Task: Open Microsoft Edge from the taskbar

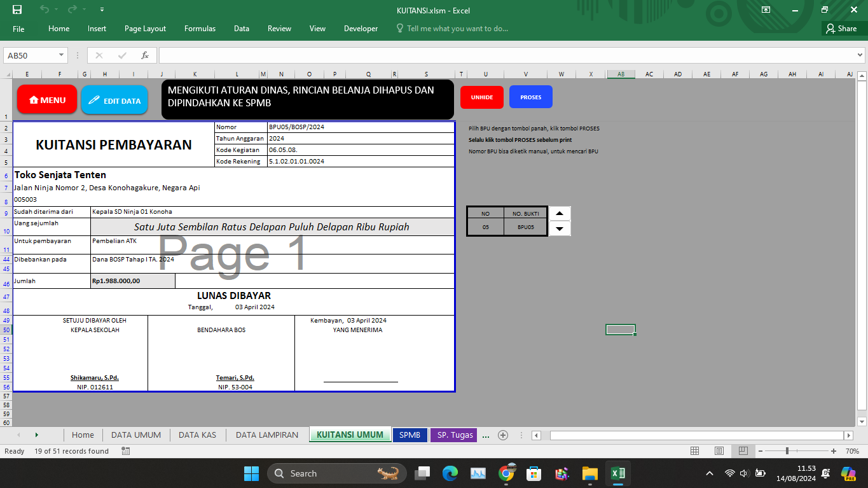Action: coord(450,473)
